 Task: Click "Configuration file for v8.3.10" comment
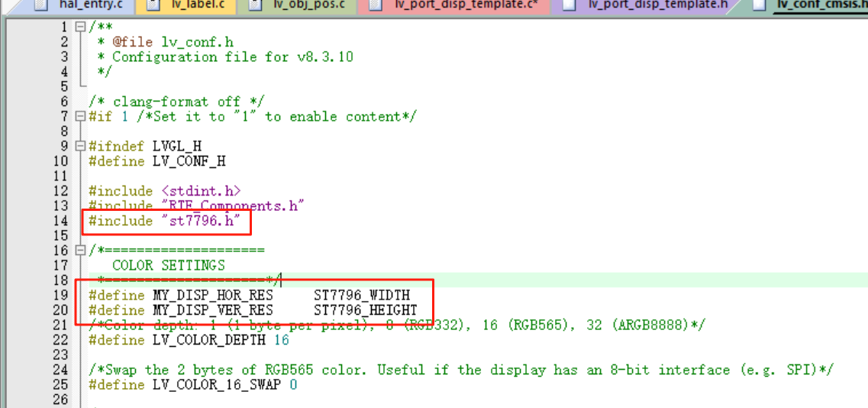click(233, 57)
